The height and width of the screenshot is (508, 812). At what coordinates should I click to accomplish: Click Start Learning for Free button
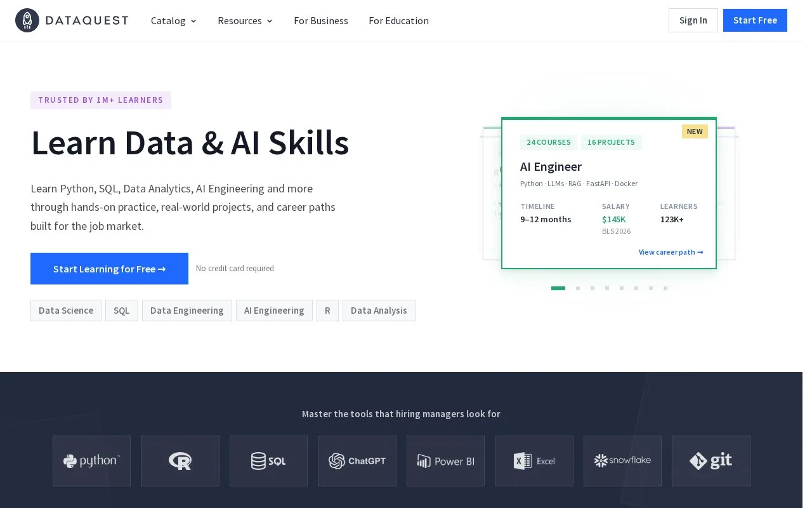109,269
